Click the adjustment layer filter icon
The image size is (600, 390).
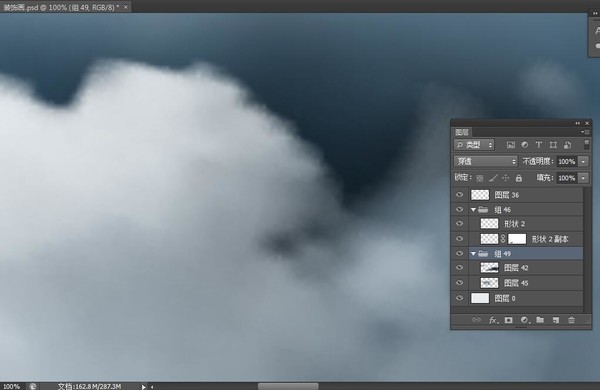pyautogui.click(x=525, y=145)
